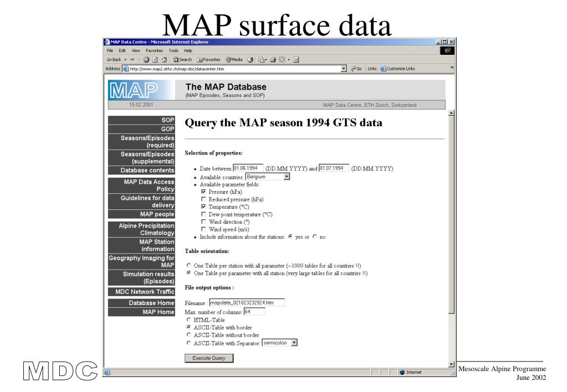The height and width of the screenshot is (392, 567).
Task: Open the Forward button history dropdown arrow
Action: 139,60
